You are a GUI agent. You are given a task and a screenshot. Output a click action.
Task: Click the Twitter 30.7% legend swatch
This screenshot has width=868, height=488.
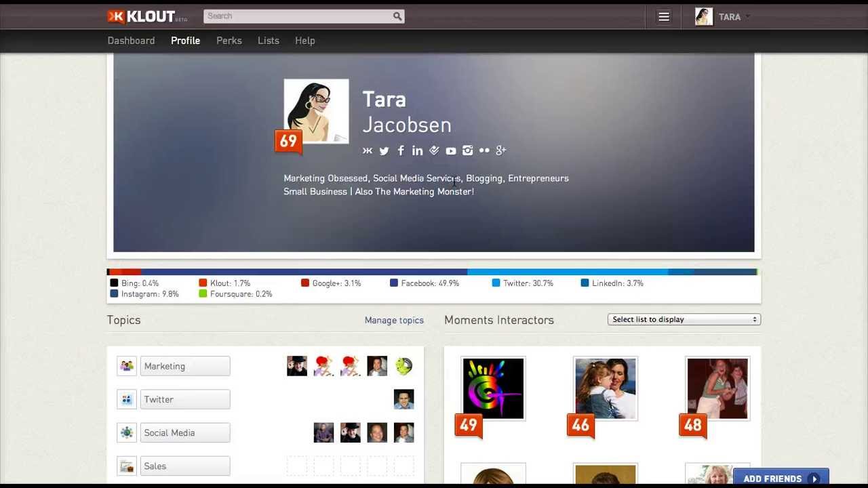tap(496, 283)
